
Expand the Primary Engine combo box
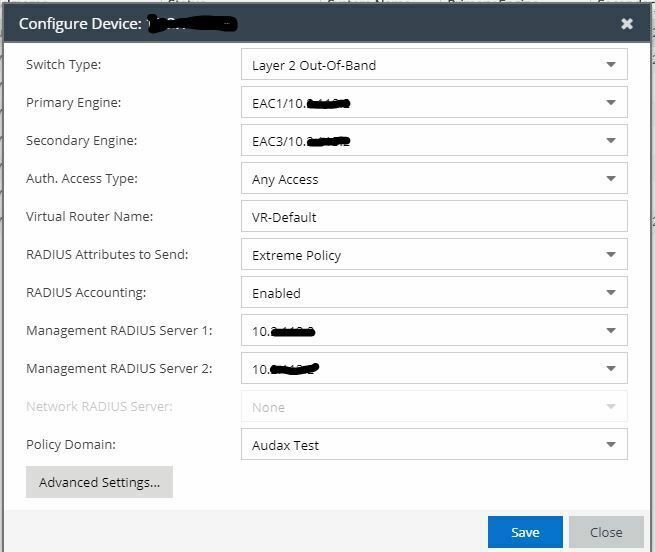pyautogui.click(x=610, y=103)
